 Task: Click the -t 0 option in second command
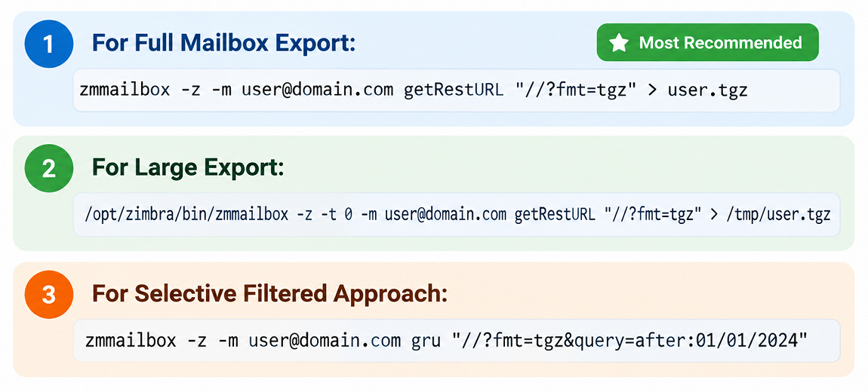click(x=335, y=215)
